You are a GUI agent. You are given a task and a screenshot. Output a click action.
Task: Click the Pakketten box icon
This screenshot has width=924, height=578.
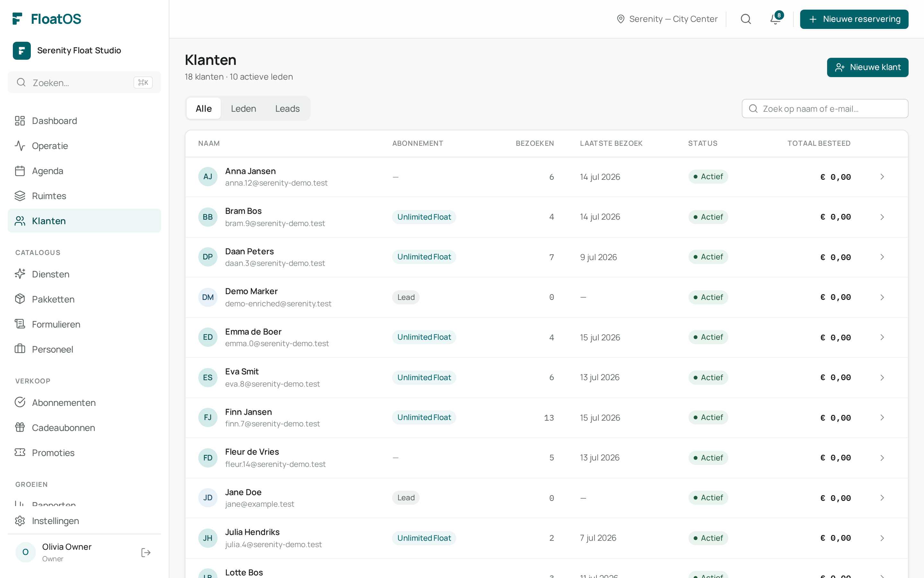pos(20,299)
